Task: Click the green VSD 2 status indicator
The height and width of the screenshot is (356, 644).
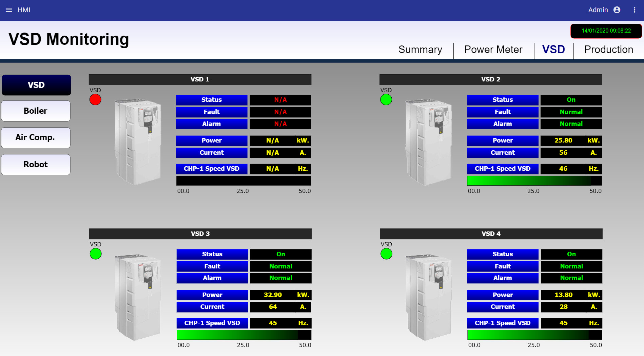Action: (386, 100)
